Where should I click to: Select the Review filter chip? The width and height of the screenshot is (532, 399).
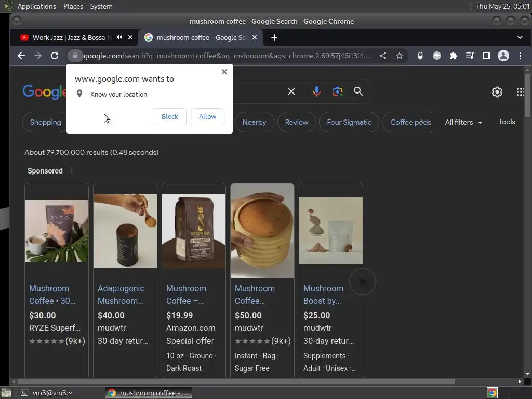pyautogui.click(x=297, y=122)
